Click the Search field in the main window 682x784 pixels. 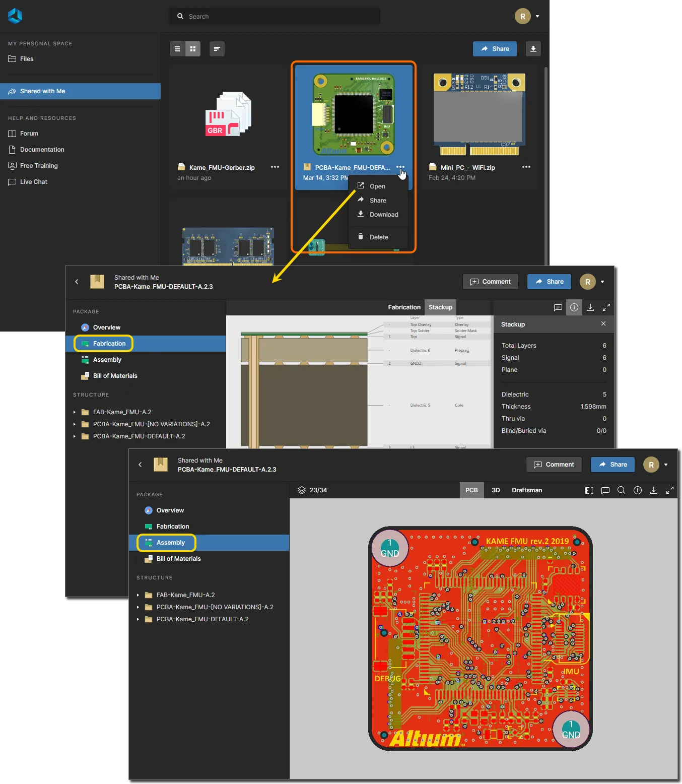(x=275, y=16)
